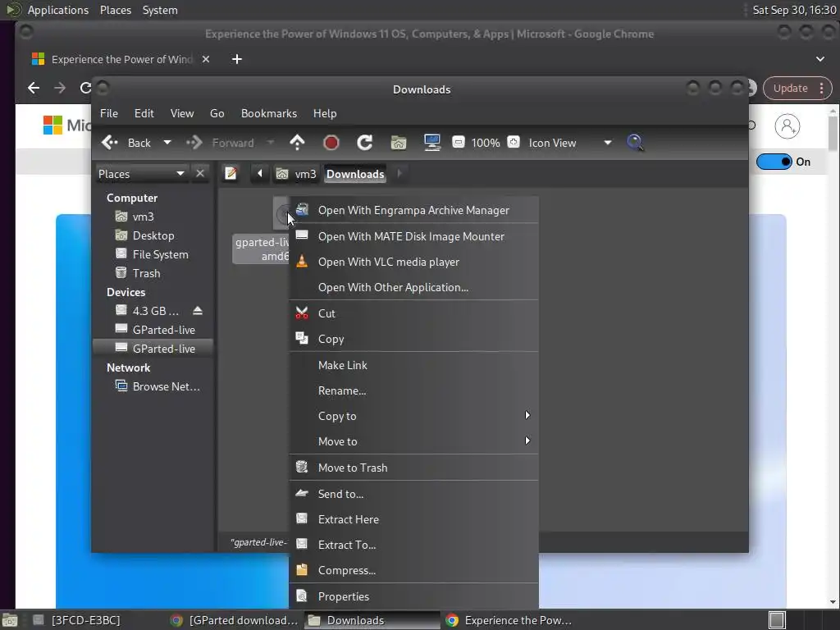Select Compress option
The image size is (840, 630).
click(x=413, y=571)
